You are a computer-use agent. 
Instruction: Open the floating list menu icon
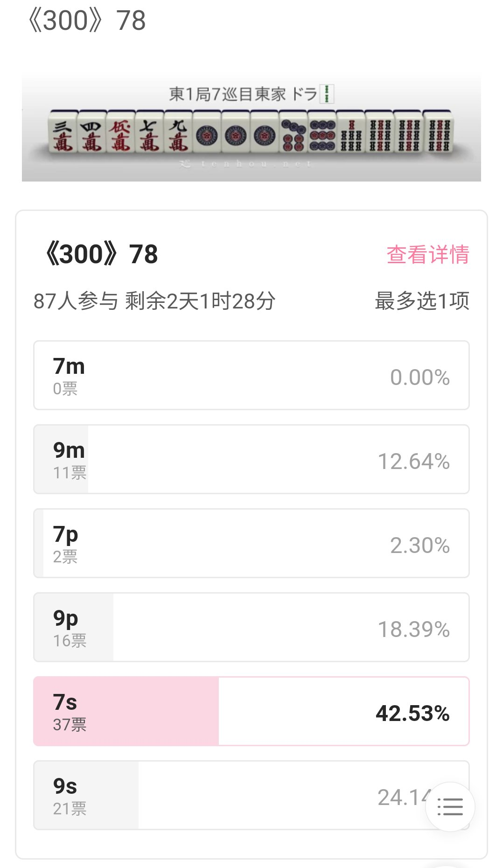[x=450, y=806]
